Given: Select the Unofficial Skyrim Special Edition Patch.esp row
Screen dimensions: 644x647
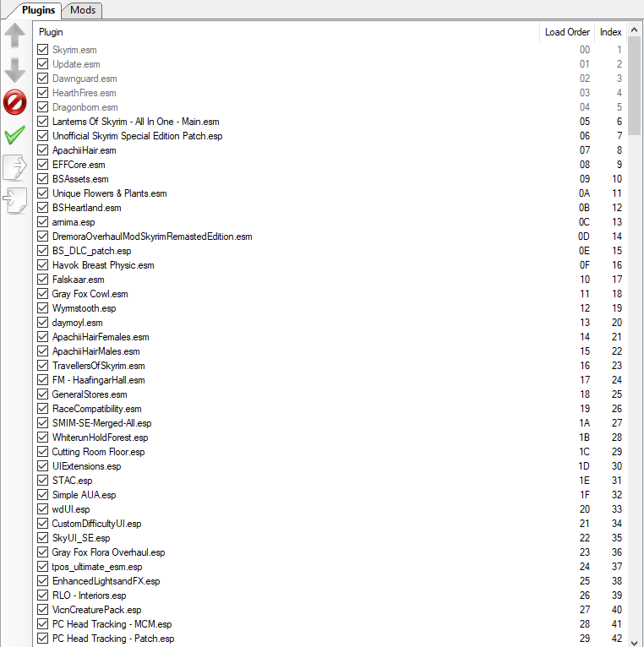Looking at the screenshot, I should 137,136.
